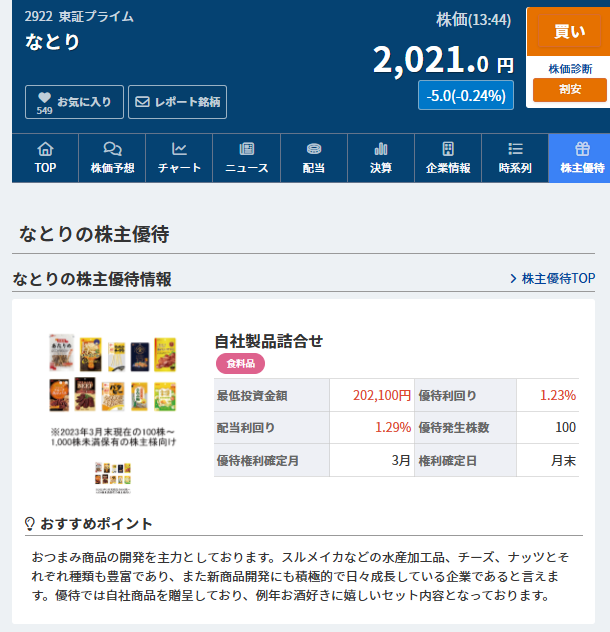This screenshot has width=610, height=632.
Task: Click the building icon for 企業情報
Action: [448, 149]
